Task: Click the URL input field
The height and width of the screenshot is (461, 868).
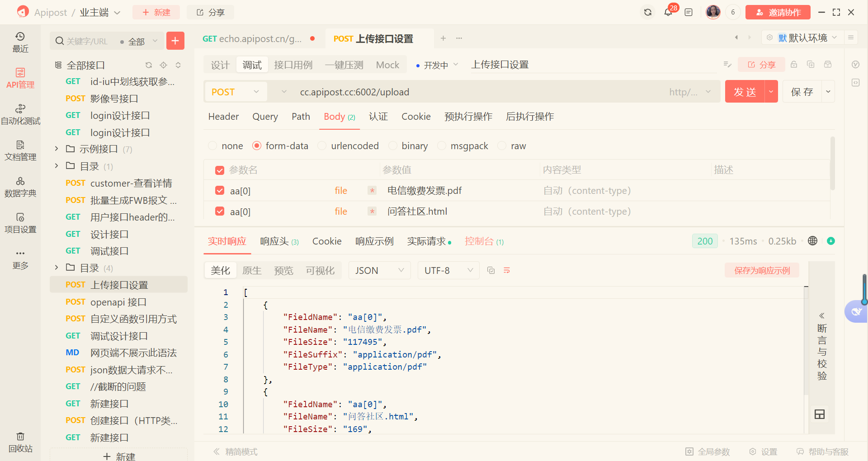Action: point(479,92)
